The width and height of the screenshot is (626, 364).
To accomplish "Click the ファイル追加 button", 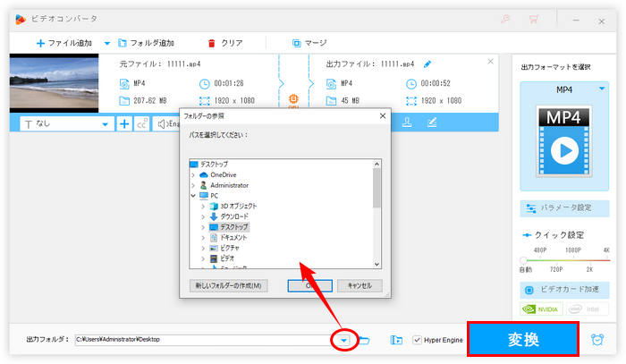I will pos(64,43).
